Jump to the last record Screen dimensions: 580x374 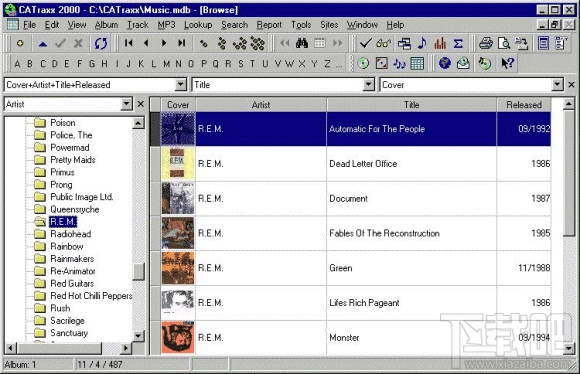tap(181, 43)
